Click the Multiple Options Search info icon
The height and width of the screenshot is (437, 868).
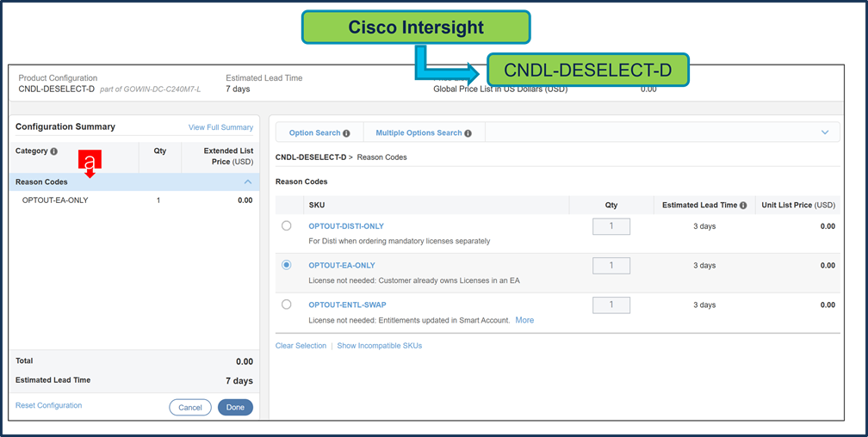tap(468, 133)
